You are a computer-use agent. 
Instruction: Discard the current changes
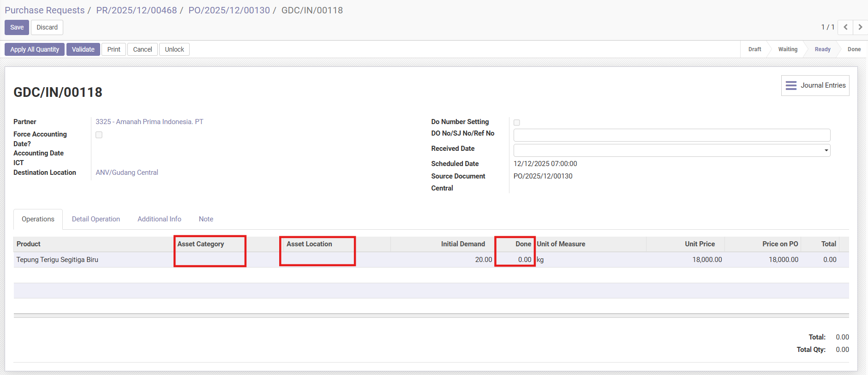point(47,27)
